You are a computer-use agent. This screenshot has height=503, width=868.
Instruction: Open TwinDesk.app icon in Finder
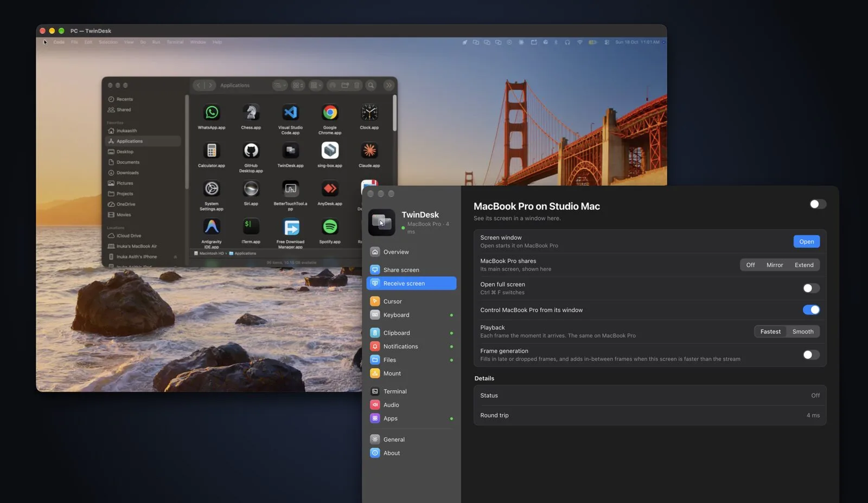[x=290, y=151]
